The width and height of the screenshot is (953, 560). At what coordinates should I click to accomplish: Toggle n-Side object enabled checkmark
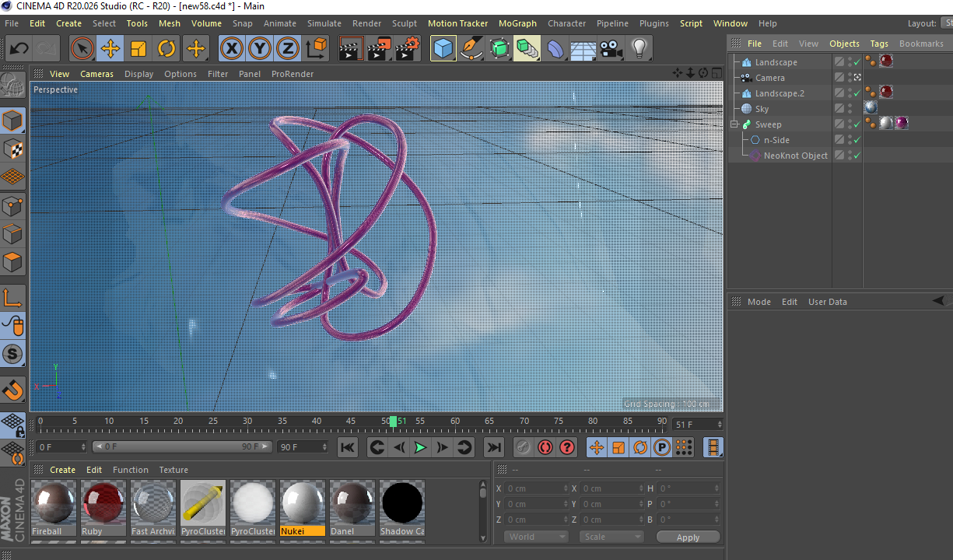(x=857, y=140)
